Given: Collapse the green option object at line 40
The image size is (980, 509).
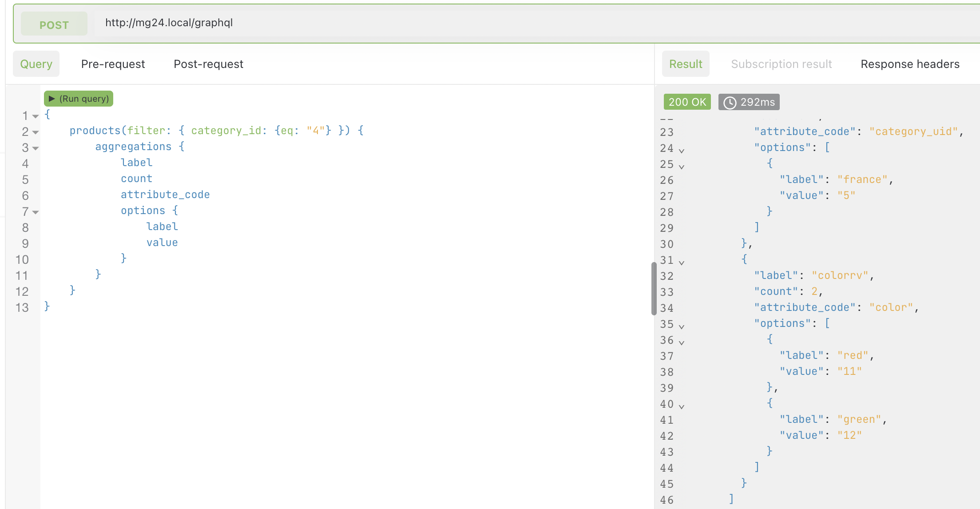Looking at the screenshot, I should point(681,405).
